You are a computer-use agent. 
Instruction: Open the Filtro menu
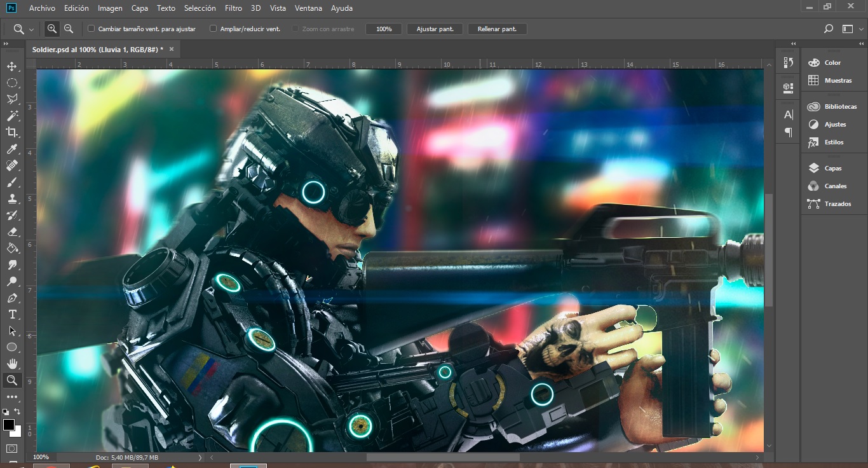[233, 8]
